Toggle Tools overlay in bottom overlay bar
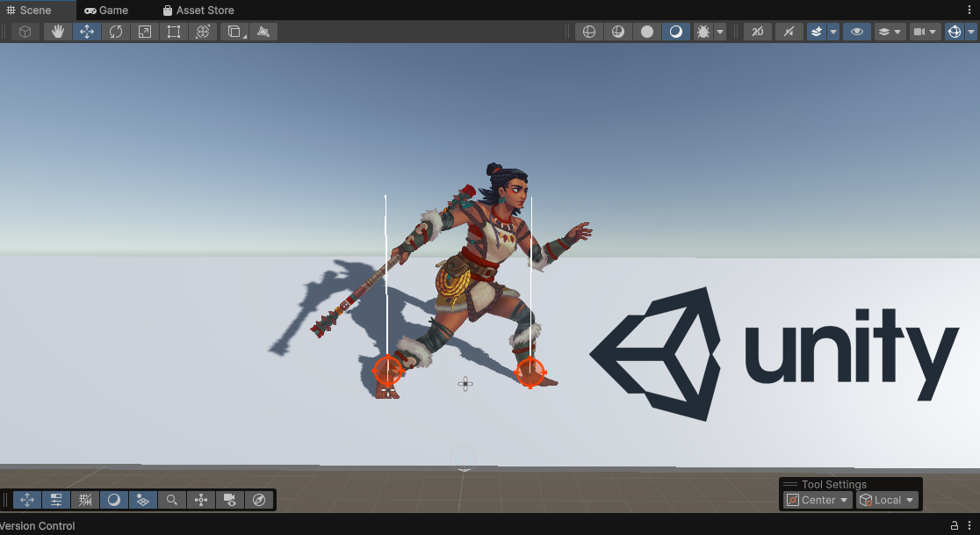 tap(27, 500)
